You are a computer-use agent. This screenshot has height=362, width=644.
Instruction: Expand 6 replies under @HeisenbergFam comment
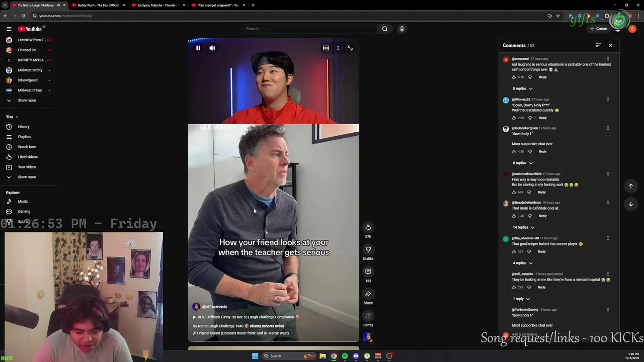tap(522, 163)
